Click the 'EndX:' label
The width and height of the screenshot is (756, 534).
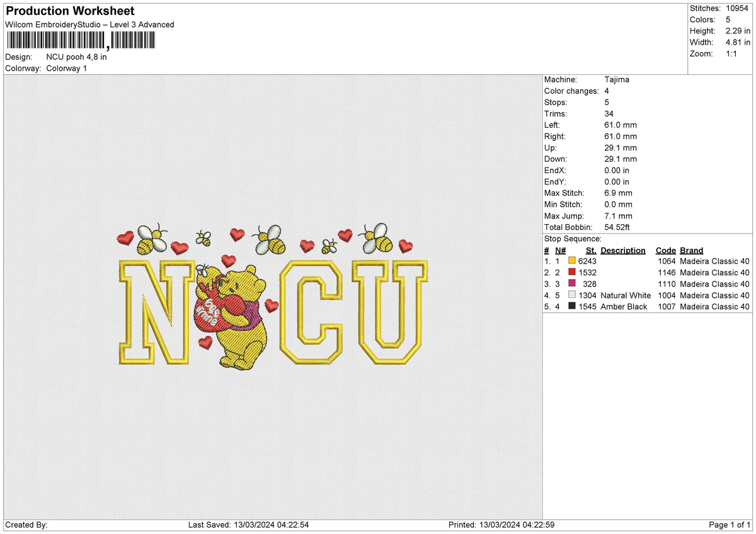pyautogui.click(x=556, y=170)
